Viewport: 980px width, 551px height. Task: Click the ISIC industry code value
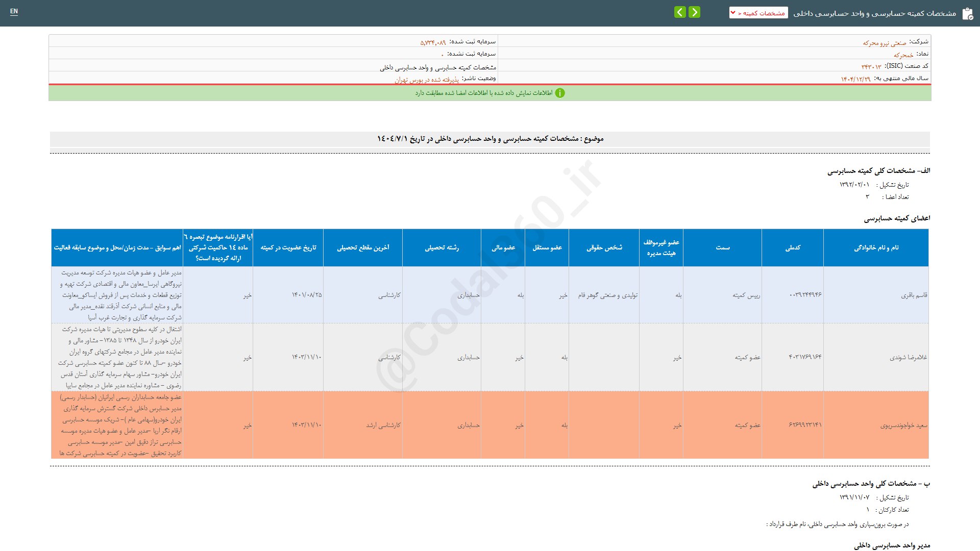(871, 67)
